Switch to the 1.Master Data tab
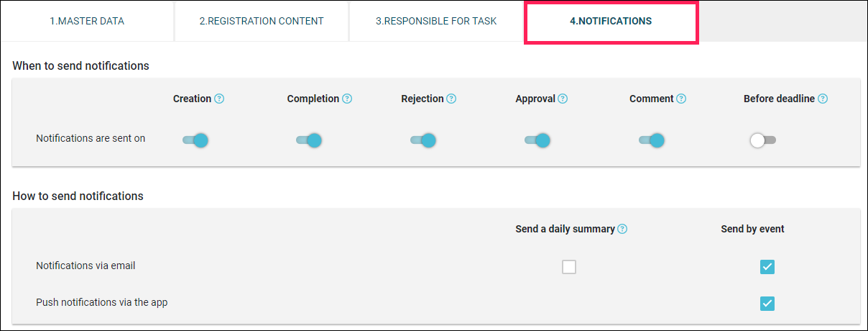 pos(87,21)
